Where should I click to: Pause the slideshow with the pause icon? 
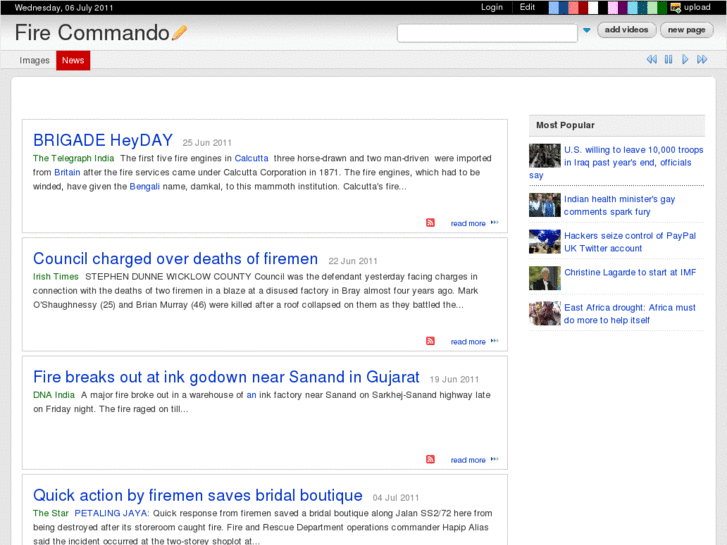668,60
